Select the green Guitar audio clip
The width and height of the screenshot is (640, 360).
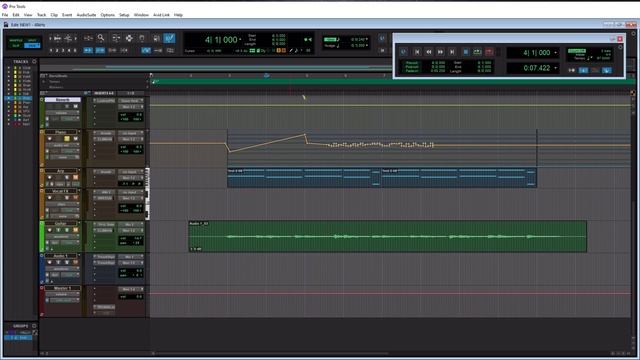pos(387,236)
